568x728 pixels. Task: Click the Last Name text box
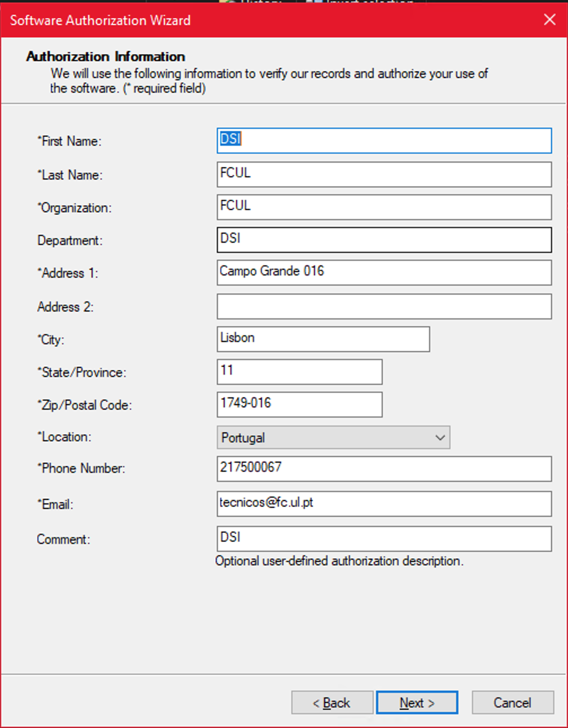click(x=384, y=174)
